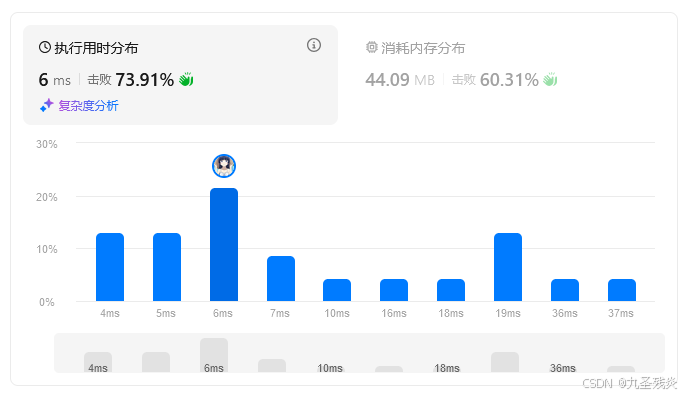Viewport: 686px width, 397px height.
Task: Click the user avatar above 6ms bar
Action: point(224,166)
